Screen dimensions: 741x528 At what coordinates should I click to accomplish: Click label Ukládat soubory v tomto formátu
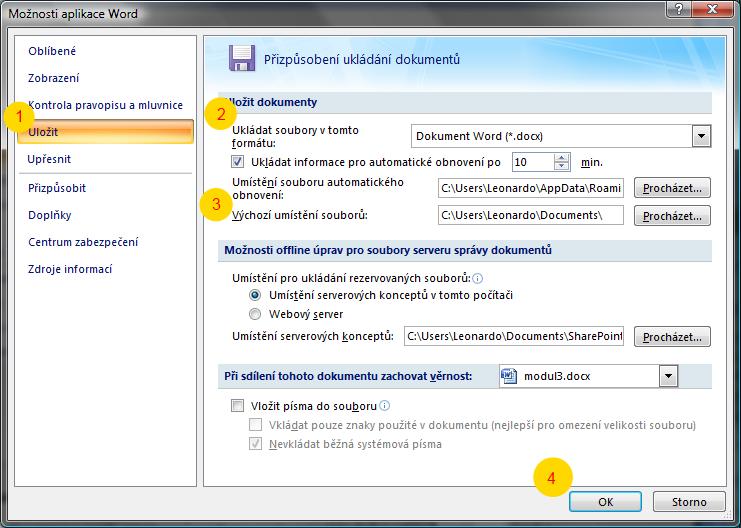(x=295, y=137)
